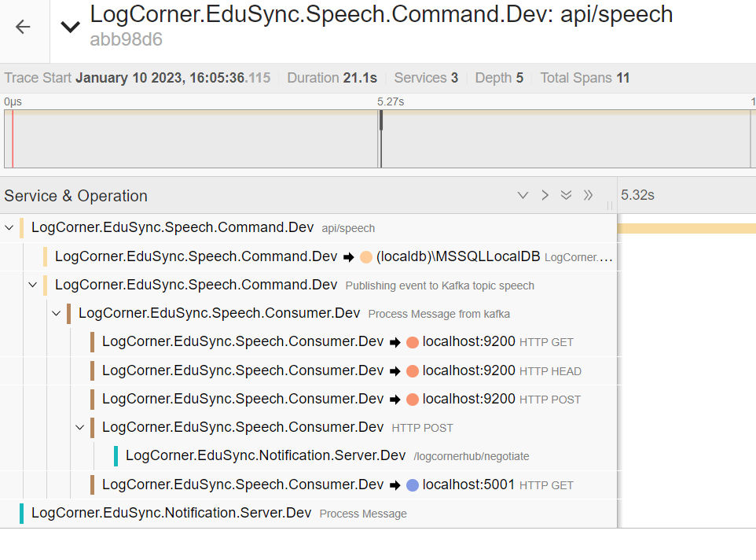Click the Total Spans 11 summary
This screenshot has height=560, width=756.
[585, 78]
